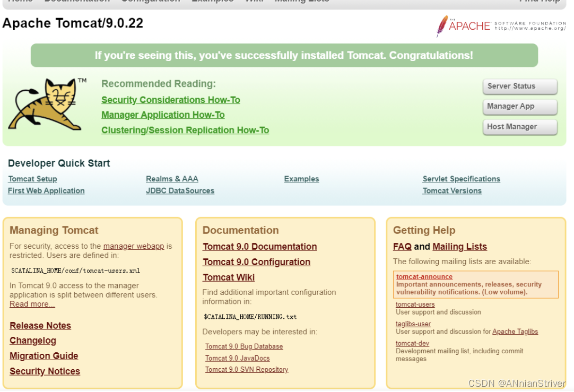Screen dimensions: 574x392
Task: Open Migration Guide link
Action: tap(44, 356)
